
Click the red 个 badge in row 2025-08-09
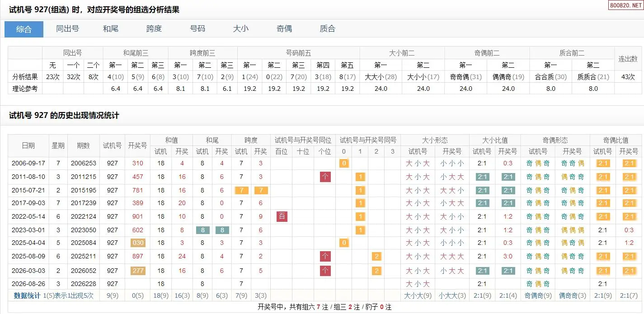[325, 256]
